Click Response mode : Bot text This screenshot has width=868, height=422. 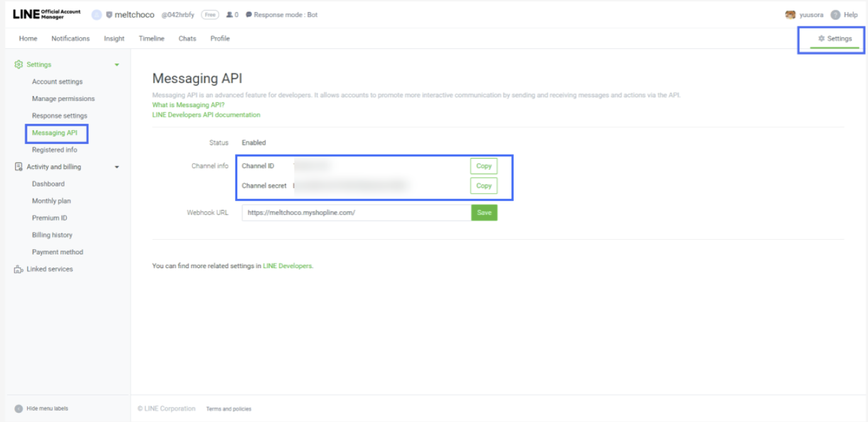click(286, 15)
